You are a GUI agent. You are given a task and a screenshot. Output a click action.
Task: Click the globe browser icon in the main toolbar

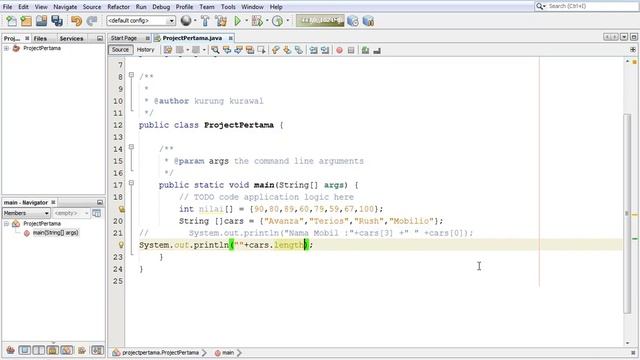coord(186,20)
